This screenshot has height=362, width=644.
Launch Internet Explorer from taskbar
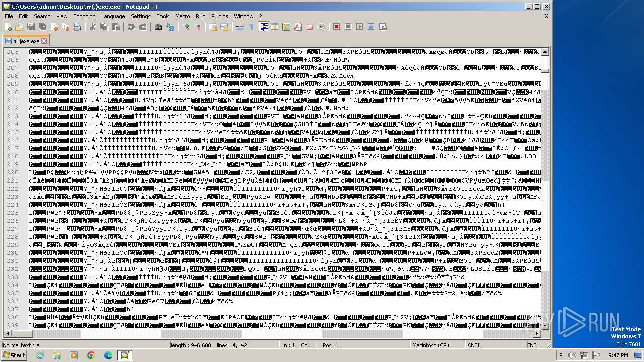(x=40, y=355)
